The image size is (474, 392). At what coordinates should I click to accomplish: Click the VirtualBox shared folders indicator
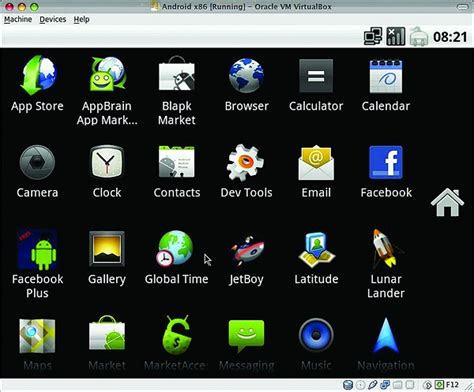[397, 385]
